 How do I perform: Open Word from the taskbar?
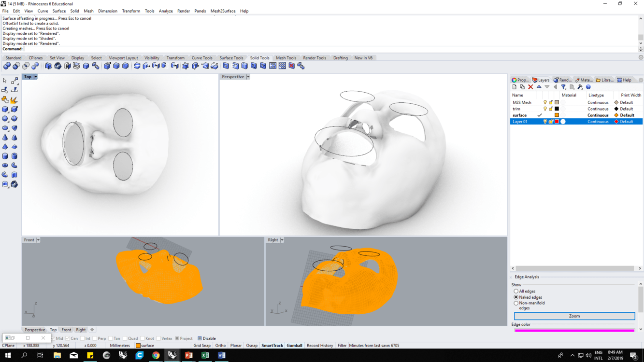pyautogui.click(x=221, y=355)
